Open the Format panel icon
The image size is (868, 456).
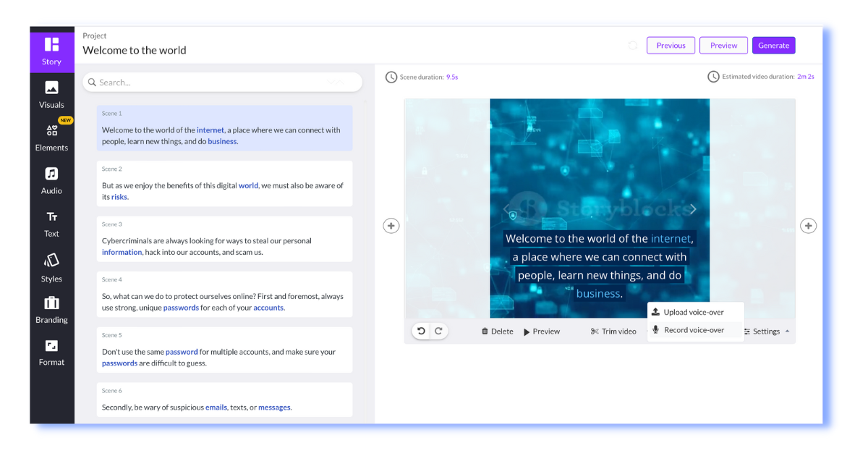coord(51,352)
